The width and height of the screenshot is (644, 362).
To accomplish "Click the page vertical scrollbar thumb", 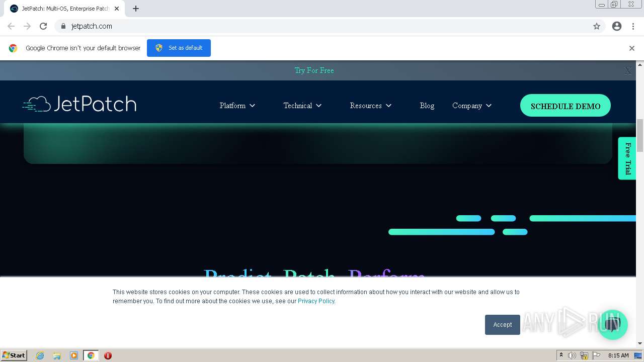I will [x=640, y=136].
